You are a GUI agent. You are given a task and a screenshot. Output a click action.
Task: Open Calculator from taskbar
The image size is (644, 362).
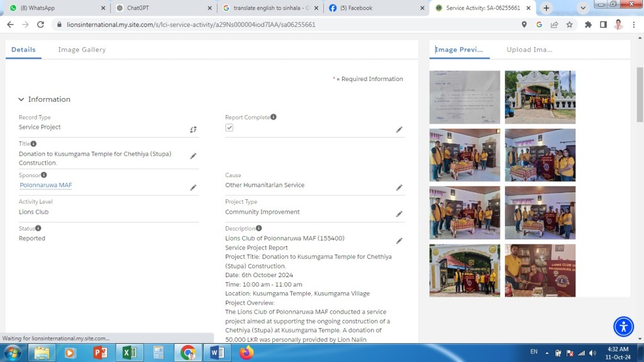coord(158,353)
